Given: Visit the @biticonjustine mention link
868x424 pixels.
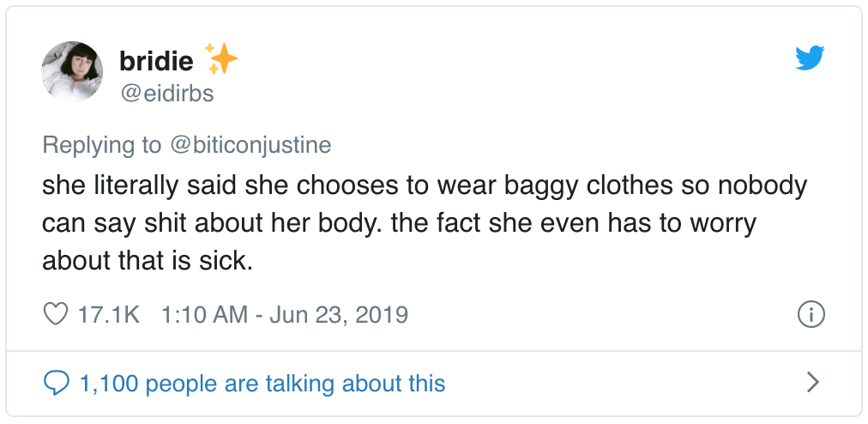Looking at the screenshot, I should [x=250, y=145].
